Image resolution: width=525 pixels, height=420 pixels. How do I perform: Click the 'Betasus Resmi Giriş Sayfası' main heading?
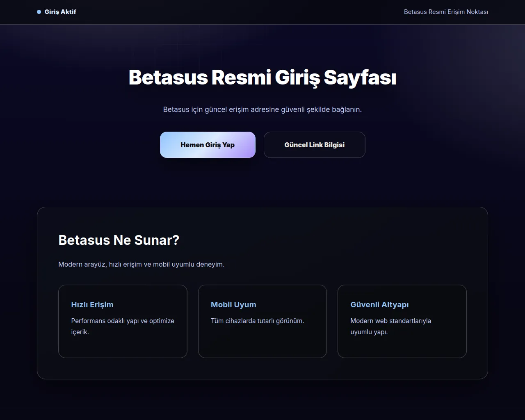tap(262, 77)
